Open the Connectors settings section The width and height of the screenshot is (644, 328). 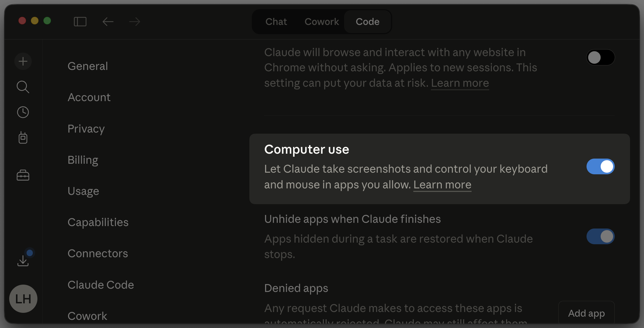pyautogui.click(x=98, y=253)
